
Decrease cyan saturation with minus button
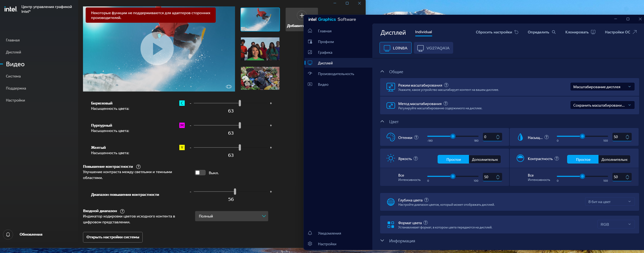(190, 103)
